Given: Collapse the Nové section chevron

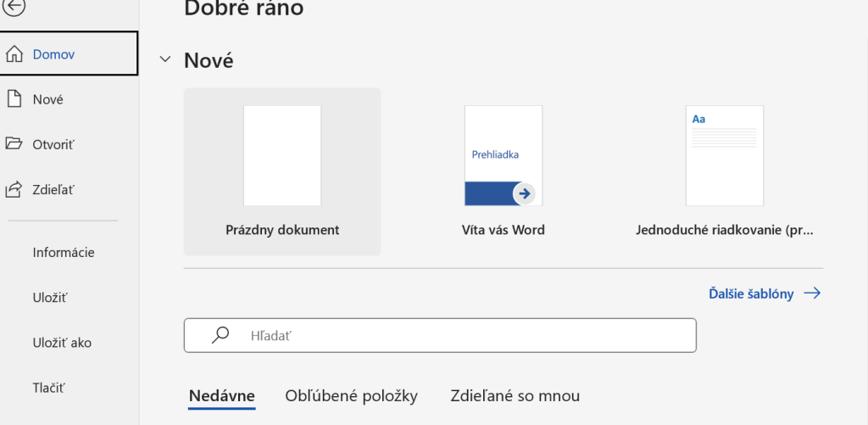Looking at the screenshot, I should tap(165, 61).
